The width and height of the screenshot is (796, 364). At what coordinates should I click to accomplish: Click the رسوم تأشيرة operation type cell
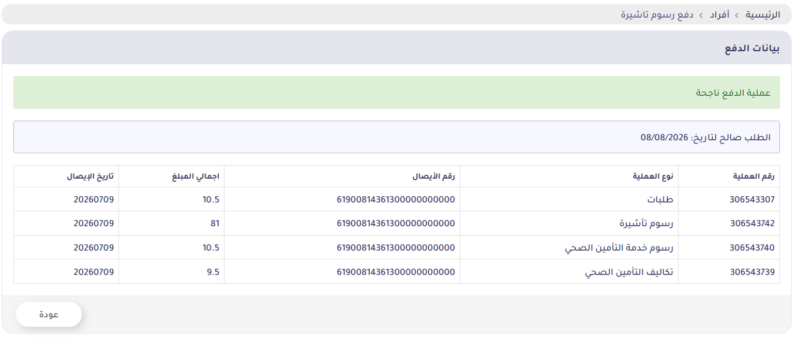point(569,223)
